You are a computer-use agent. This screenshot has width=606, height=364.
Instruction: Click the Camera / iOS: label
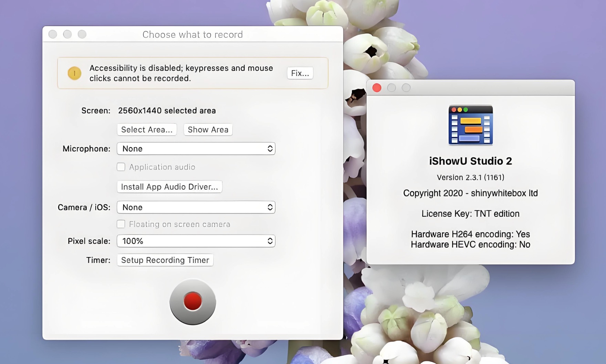coord(84,207)
